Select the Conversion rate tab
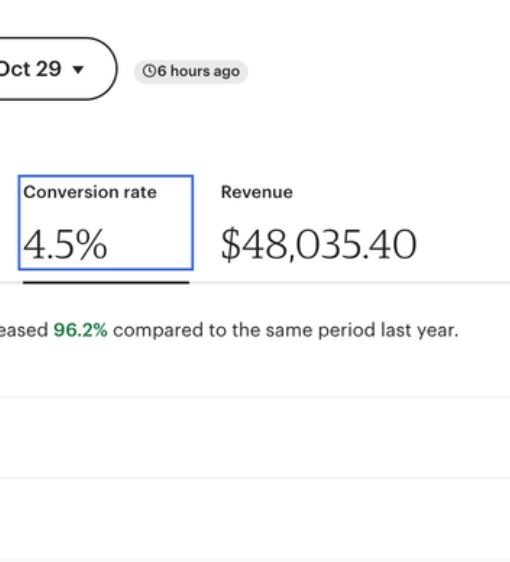This screenshot has height=562, width=510. pyautogui.click(x=106, y=223)
